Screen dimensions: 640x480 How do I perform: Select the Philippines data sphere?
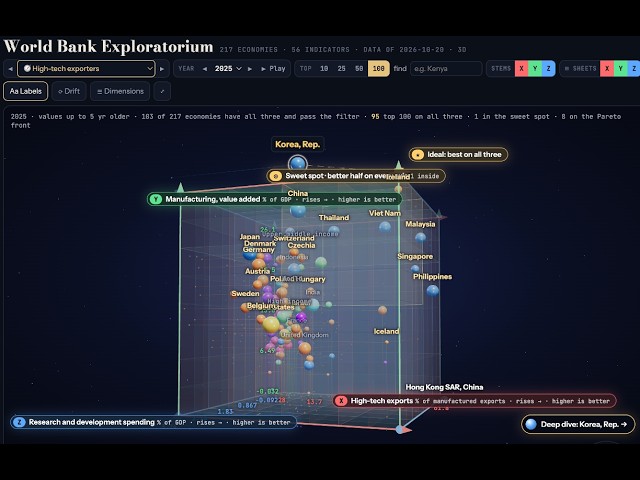pos(433,291)
